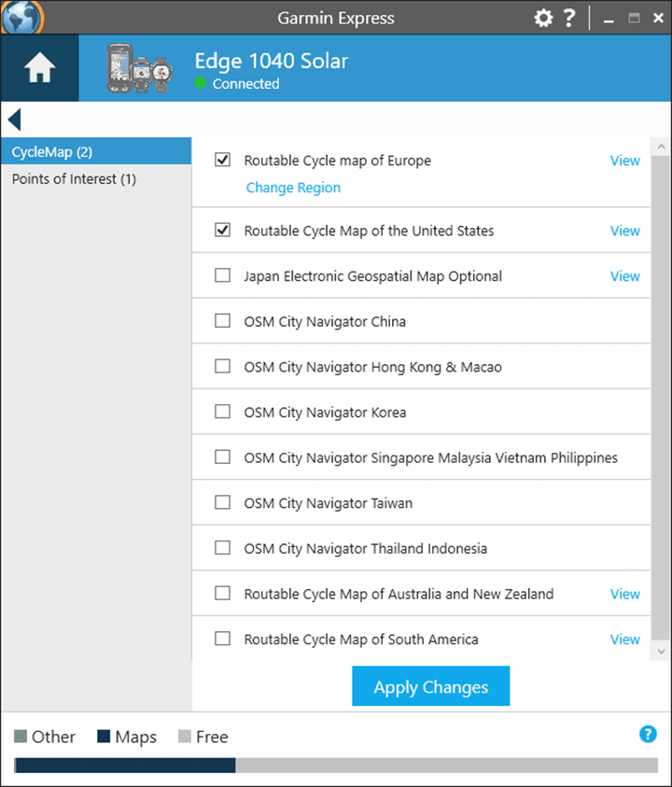672x787 pixels.
Task: Uncheck Routable Cycle map of Europe
Action: [x=222, y=161]
